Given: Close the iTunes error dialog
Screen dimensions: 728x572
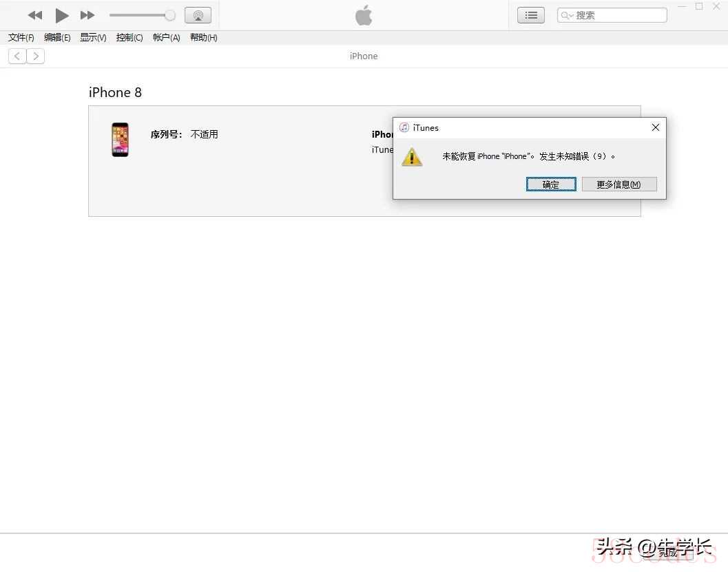Looking at the screenshot, I should click(x=655, y=127).
